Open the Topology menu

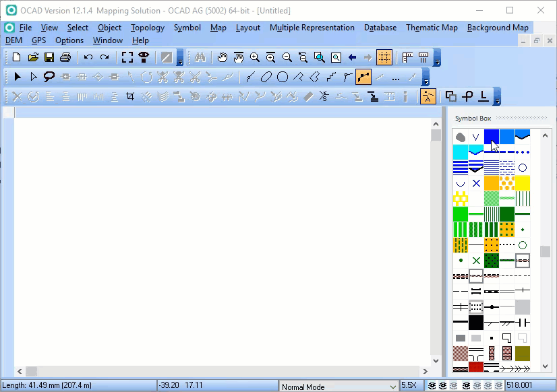point(148,28)
